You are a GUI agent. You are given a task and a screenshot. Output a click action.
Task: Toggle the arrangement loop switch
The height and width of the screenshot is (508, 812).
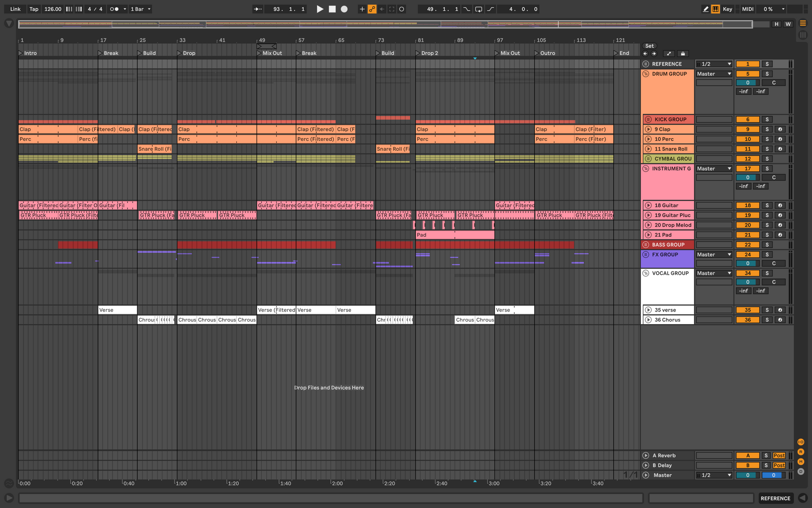pyautogui.click(x=479, y=9)
